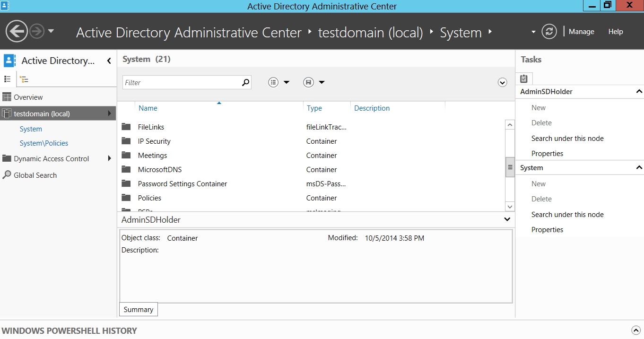Screen dimensions: 644x339
Task: Expand the Windows PowerShell History panel
Action: [x=635, y=330]
